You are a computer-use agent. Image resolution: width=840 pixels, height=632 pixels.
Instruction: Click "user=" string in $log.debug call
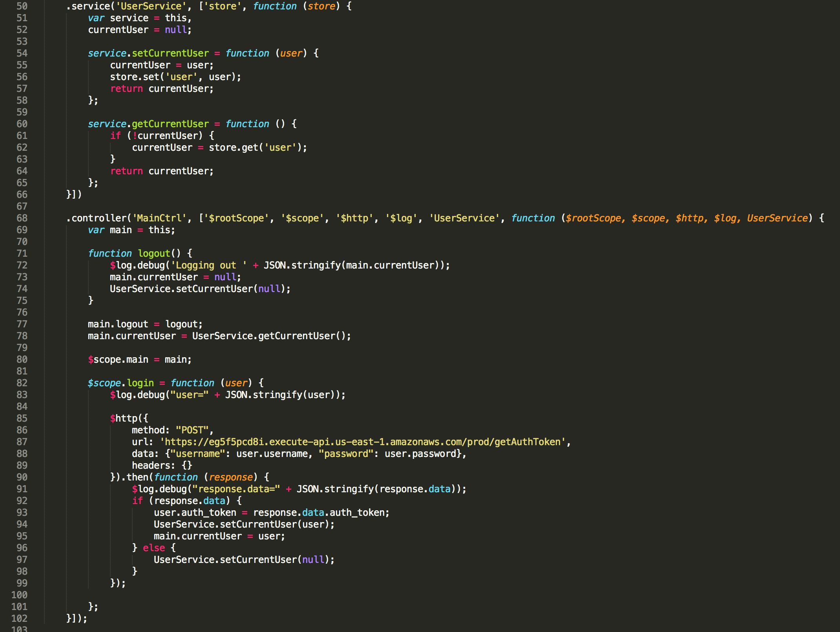[190, 395]
